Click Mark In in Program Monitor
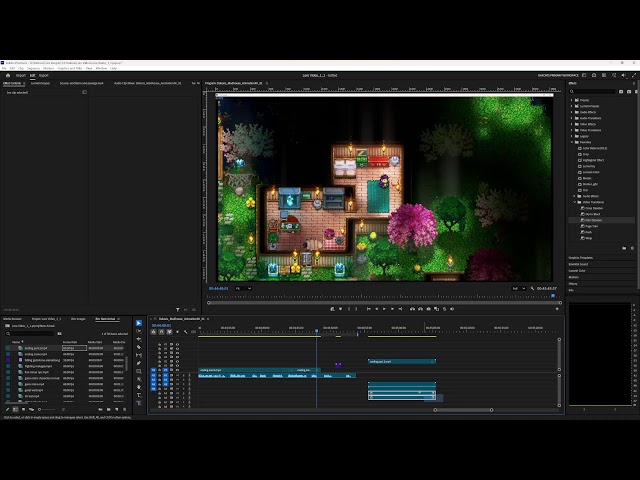The image size is (640, 480). (349, 309)
